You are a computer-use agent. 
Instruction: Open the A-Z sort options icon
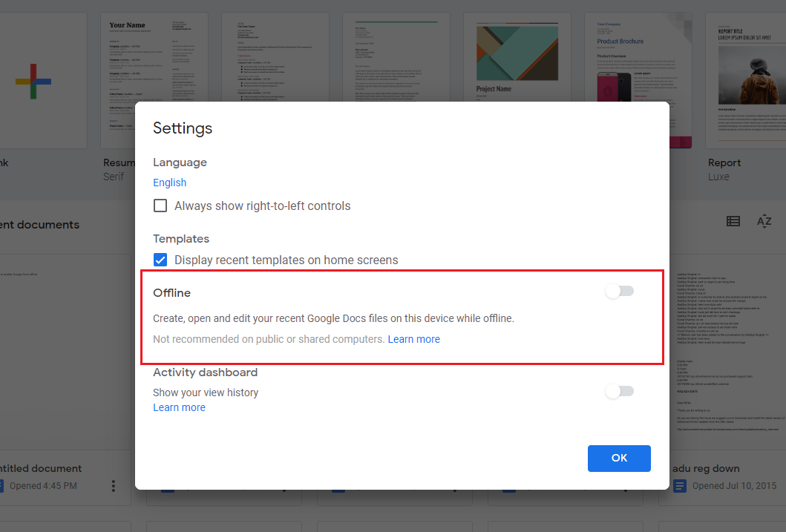(x=764, y=221)
